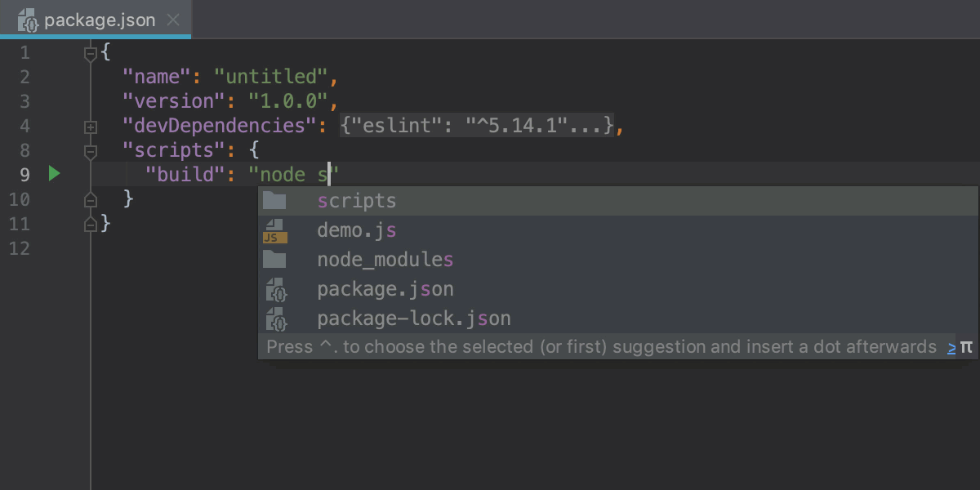Click the fold end marker at line 11

tap(90, 223)
